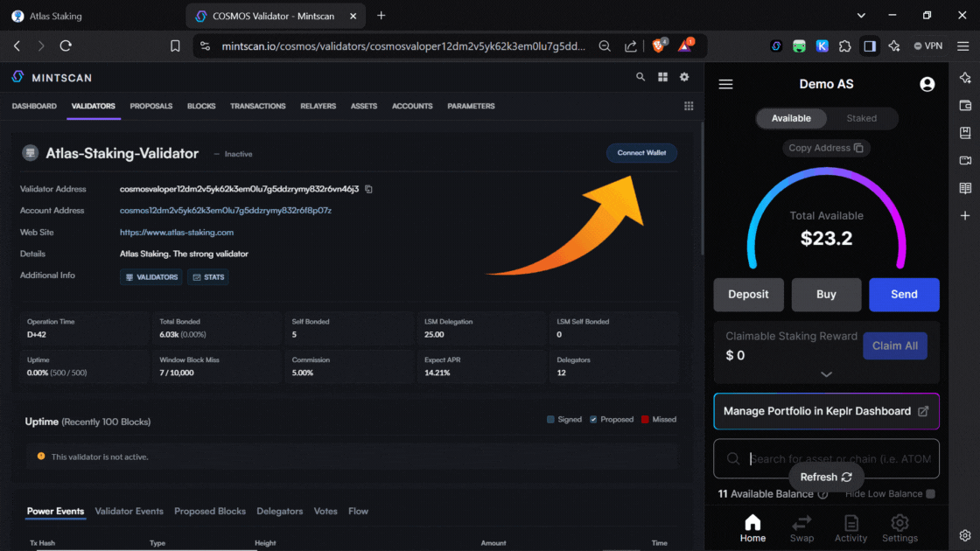Open Activity in Keplr bottom navigation

click(x=850, y=528)
